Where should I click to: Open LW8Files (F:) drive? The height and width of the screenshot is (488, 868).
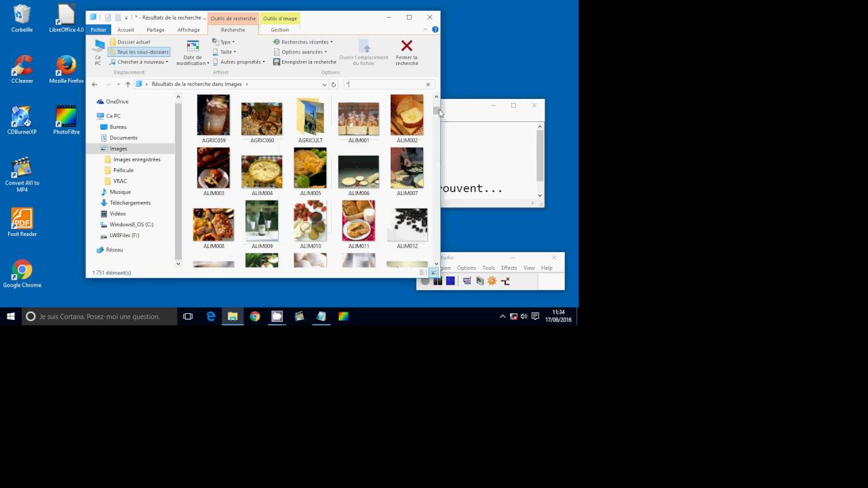124,235
